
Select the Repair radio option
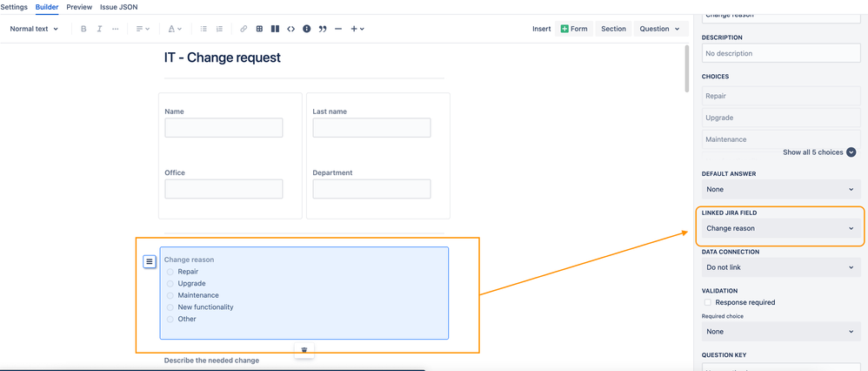coord(170,272)
